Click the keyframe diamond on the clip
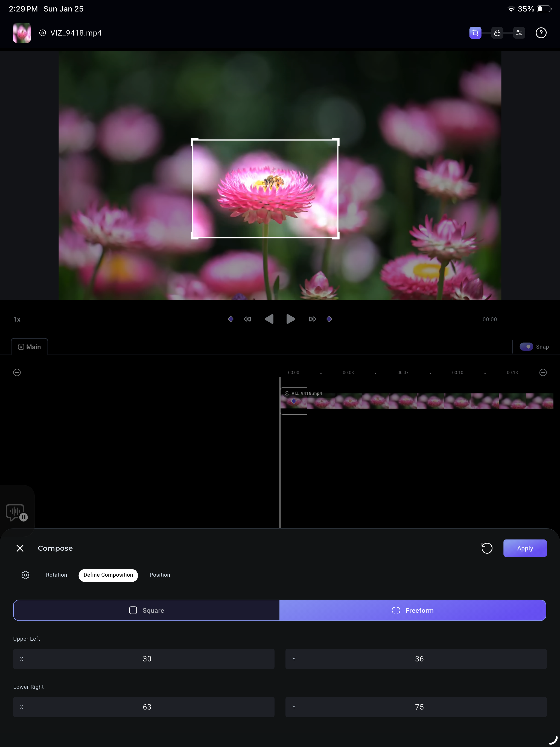 click(x=293, y=401)
